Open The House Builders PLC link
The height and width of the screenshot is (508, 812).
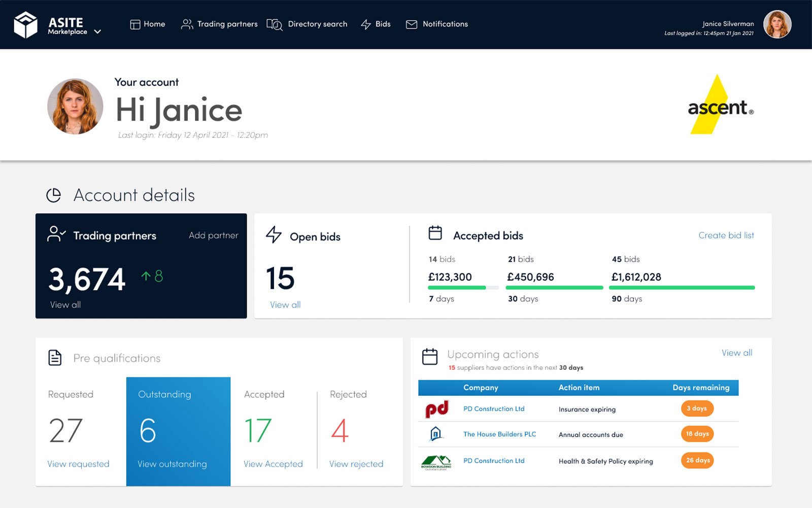tap(499, 434)
